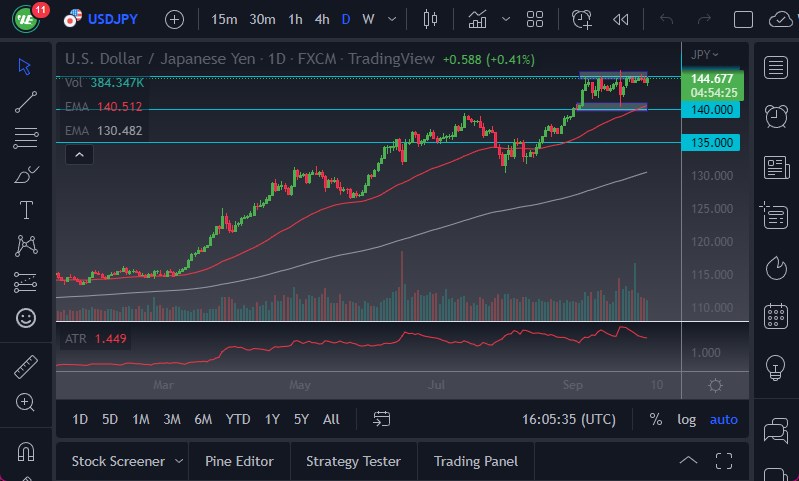
Task: Click the bar replay rewind icon
Action: pos(621,19)
